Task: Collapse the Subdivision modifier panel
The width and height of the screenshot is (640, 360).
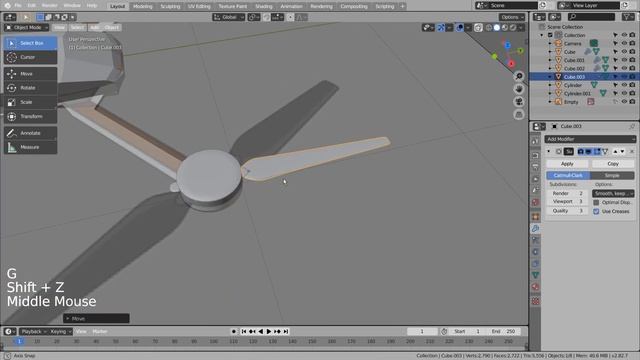Action: (549, 151)
